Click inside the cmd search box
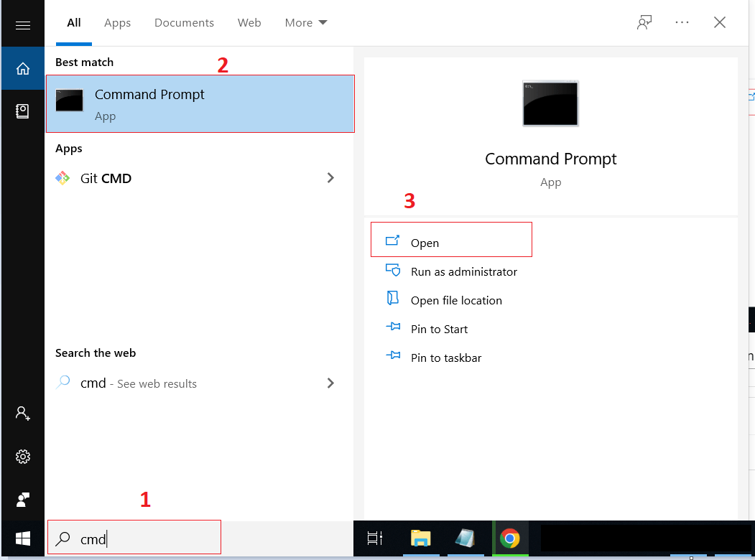This screenshot has height=560, width=755. [133, 538]
